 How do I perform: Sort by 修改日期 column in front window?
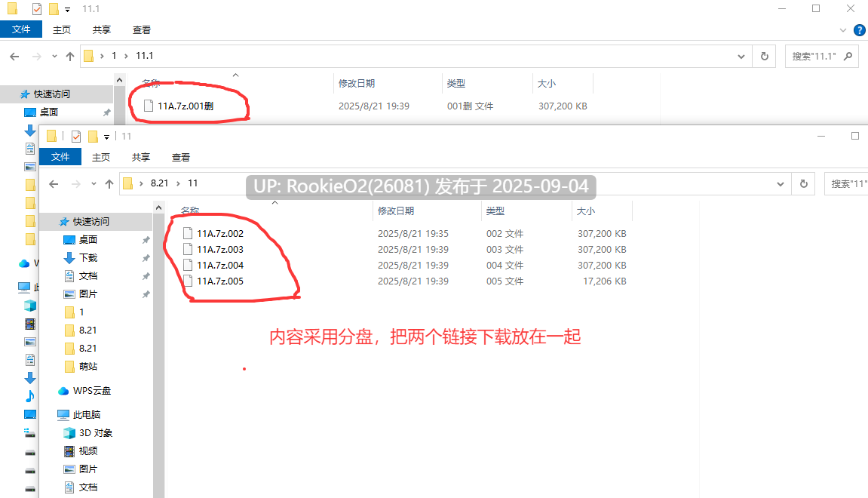coord(395,211)
